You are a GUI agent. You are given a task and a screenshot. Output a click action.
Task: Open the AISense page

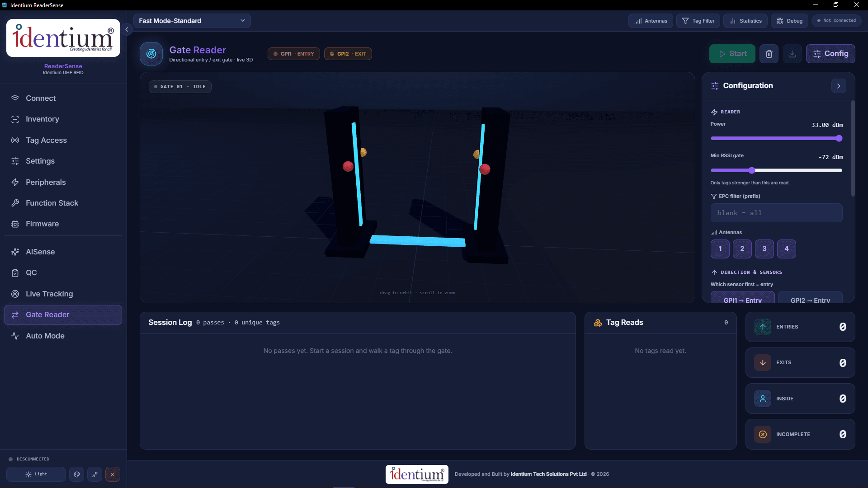[x=63, y=252]
